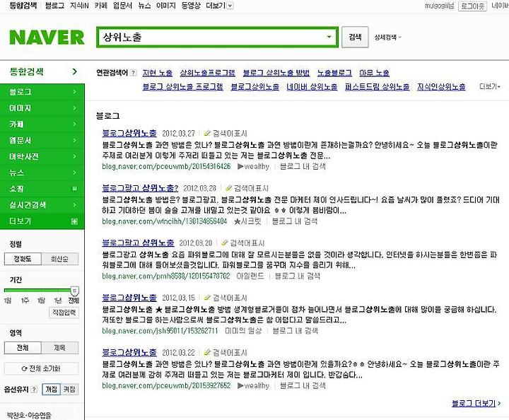Screen dimensions: 509x420
Task: Click related search link 상위노출프로그램
Action: tap(207, 73)
